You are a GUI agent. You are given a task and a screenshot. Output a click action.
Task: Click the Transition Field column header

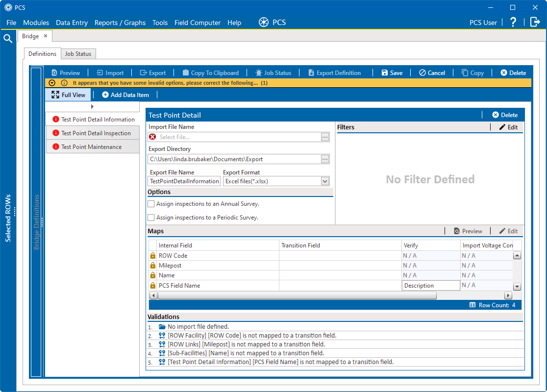point(340,245)
